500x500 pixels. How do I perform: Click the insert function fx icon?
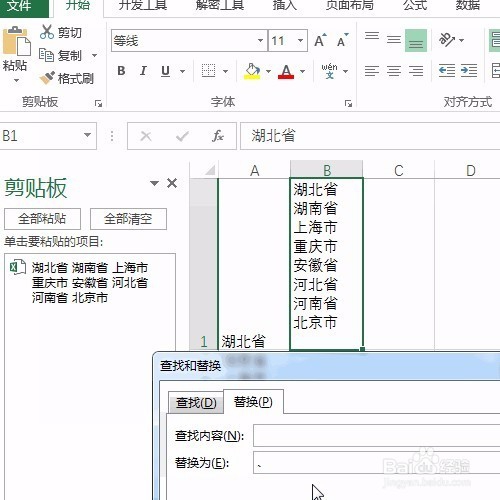click(x=218, y=136)
